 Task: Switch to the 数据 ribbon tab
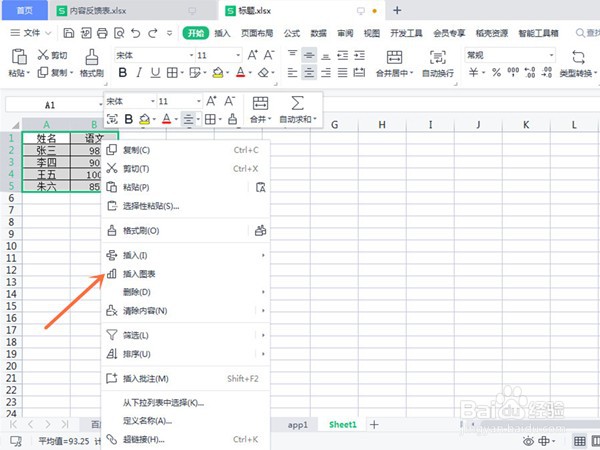pos(318,33)
